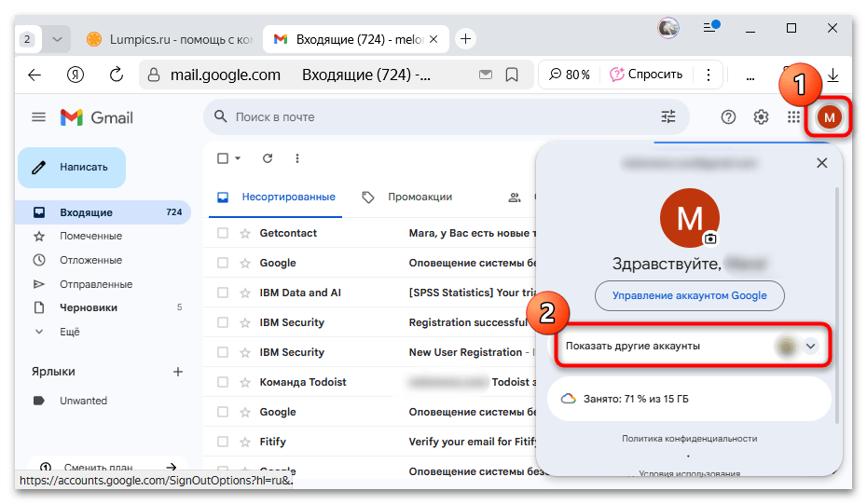This screenshot has width=867, height=504.
Task: Open the Помеченные folder
Action: tap(90, 236)
